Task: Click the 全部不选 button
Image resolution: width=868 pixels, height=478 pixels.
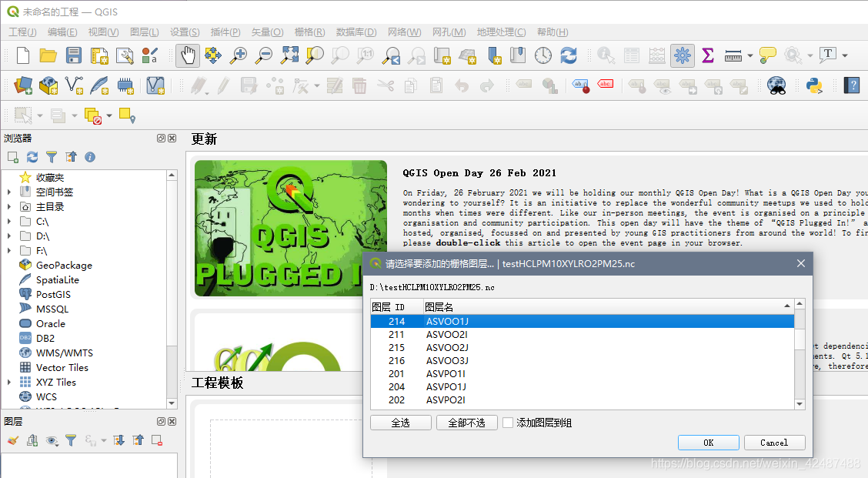Action: click(466, 423)
